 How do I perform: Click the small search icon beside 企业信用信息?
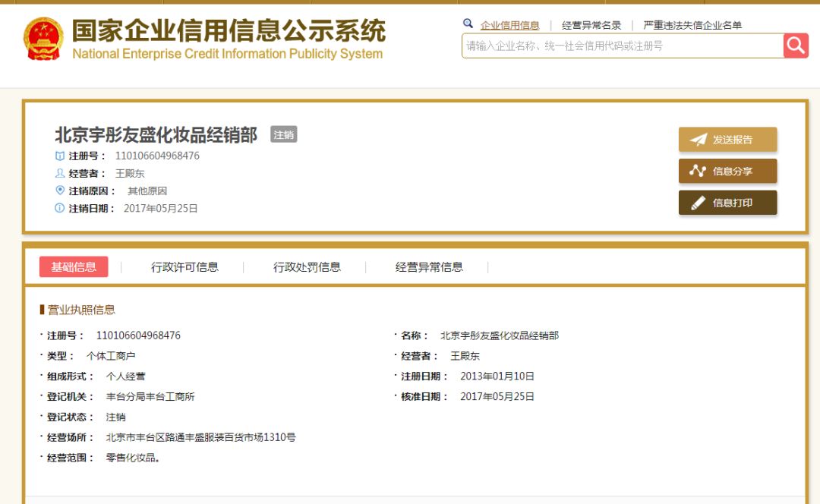click(468, 24)
